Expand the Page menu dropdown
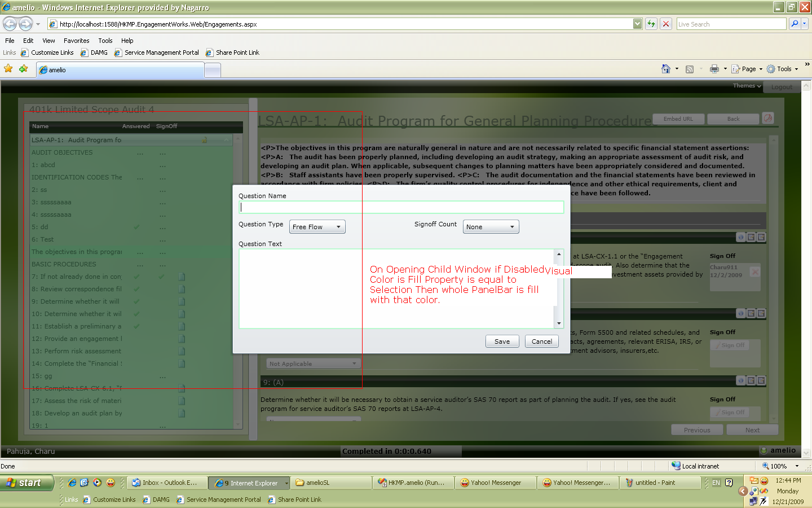The height and width of the screenshot is (508, 812). click(x=761, y=69)
